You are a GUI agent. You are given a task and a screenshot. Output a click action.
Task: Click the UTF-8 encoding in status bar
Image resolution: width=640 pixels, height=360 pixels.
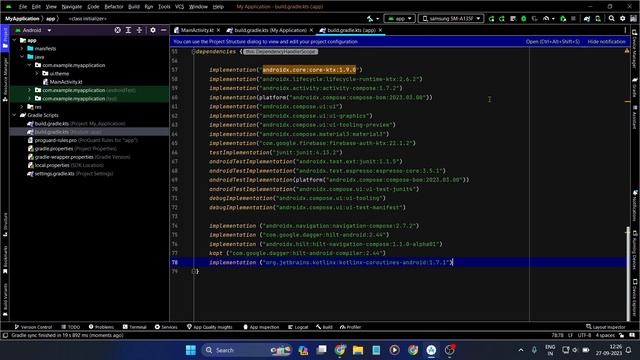point(584,336)
